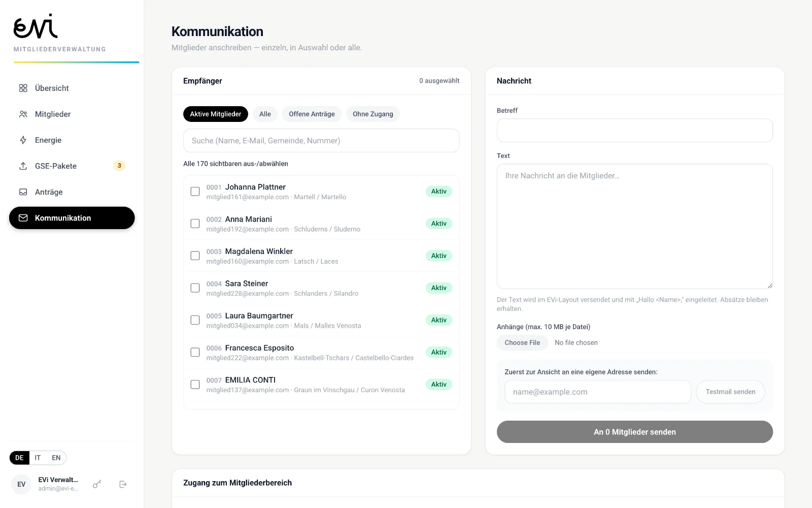Toggle the checkbox for Sara Steiner
The height and width of the screenshot is (508, 812).
point(195,288)
